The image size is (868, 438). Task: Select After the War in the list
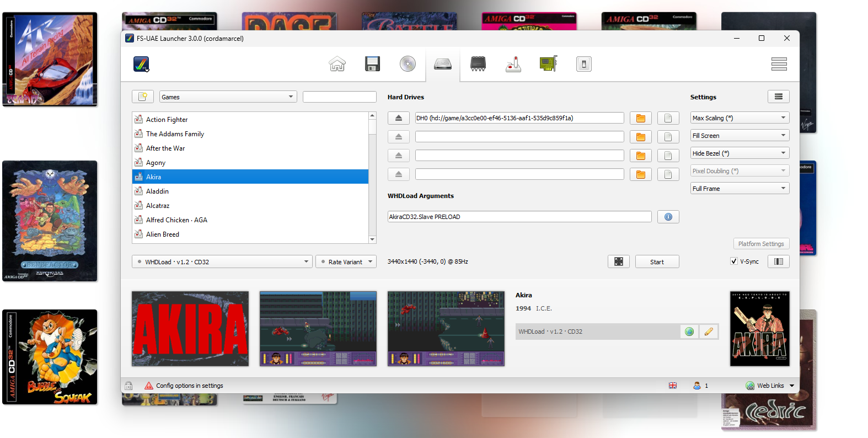point(250,148)
